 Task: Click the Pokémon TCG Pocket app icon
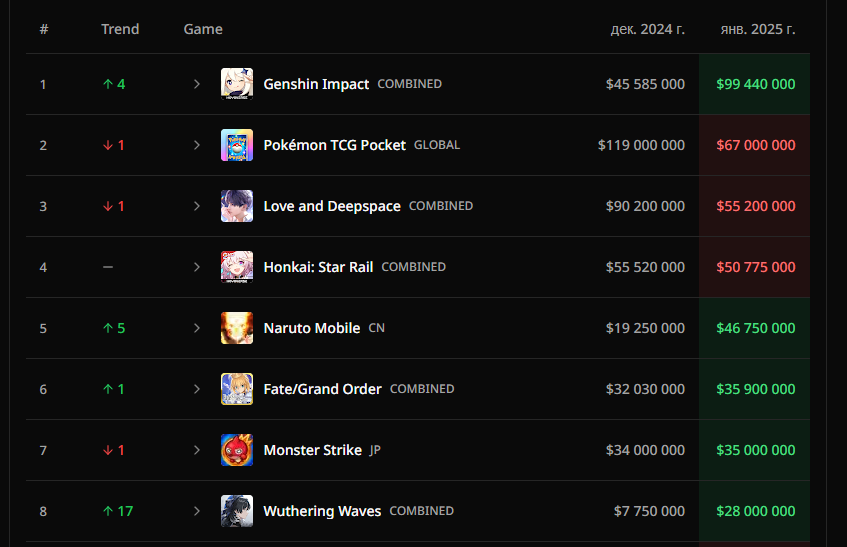[x=237, y=145]
